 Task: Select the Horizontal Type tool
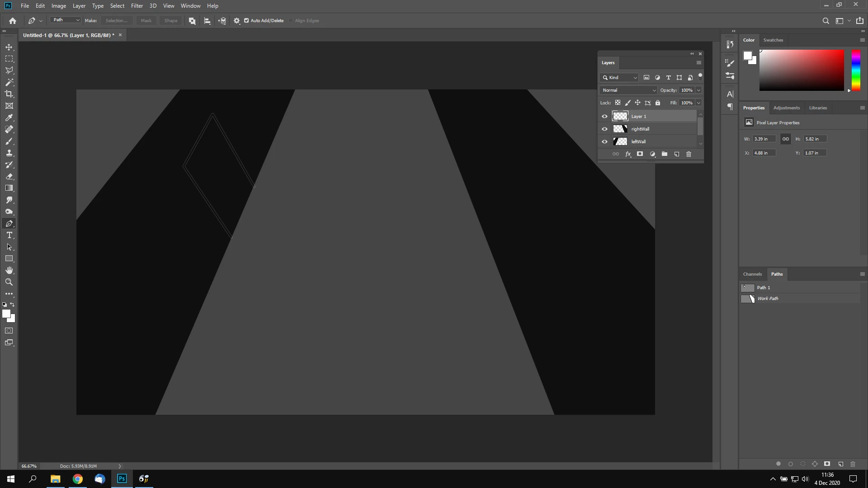click(9, 235)
